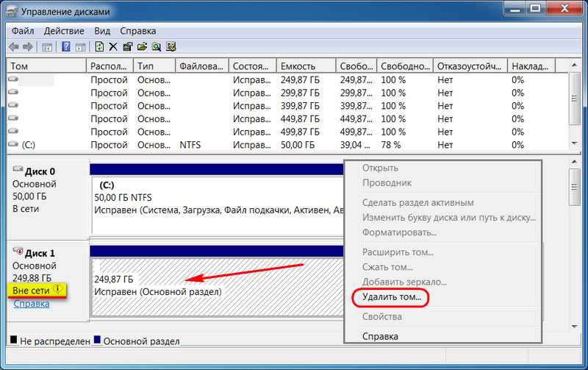Click the Properties toolbar icon
The height and width of the screenshot is (370, 588).
point(127,47)
